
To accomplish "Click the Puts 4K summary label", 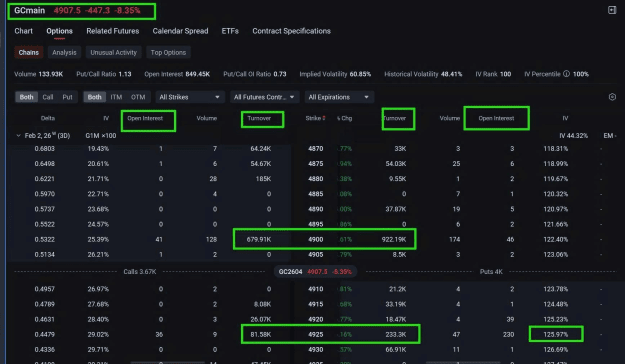I will 491,272.
